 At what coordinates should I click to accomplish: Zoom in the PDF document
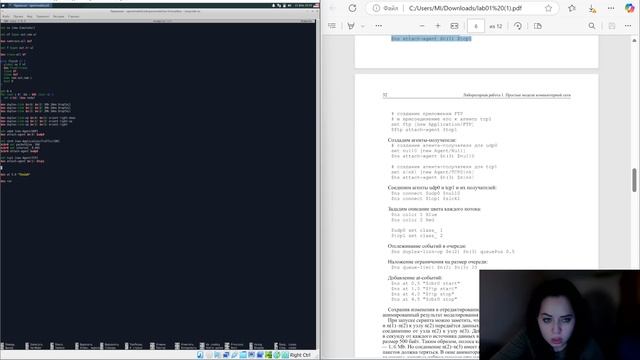pos(438,26)
